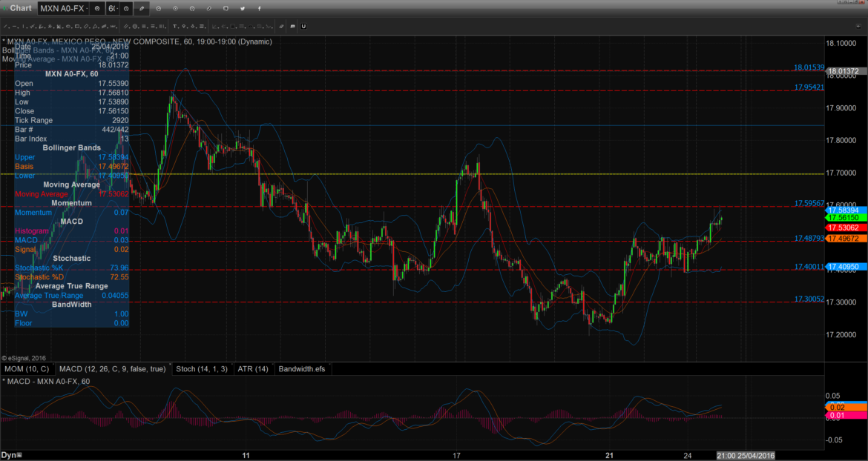Image resolution: width=868 pixels, height=461 pixels.
Task: Click the 18.01372 cursor price label
Action: pos(843,71)
